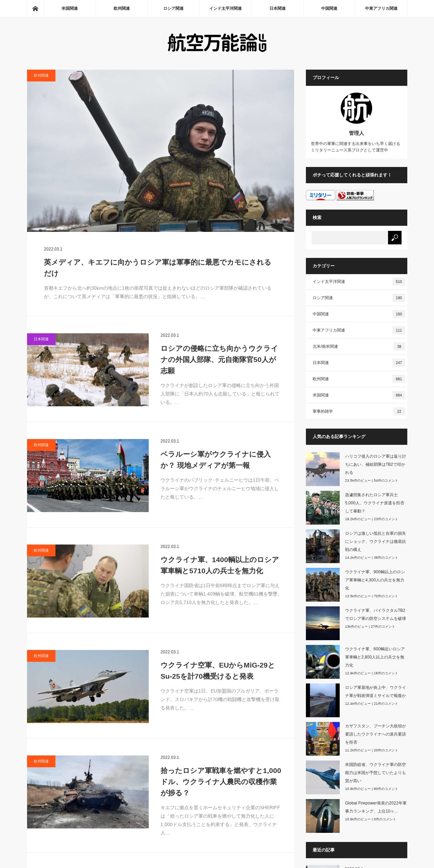434x868 pixels.
Task: Open the 日本関連 menu item
Action: (278, 8)
